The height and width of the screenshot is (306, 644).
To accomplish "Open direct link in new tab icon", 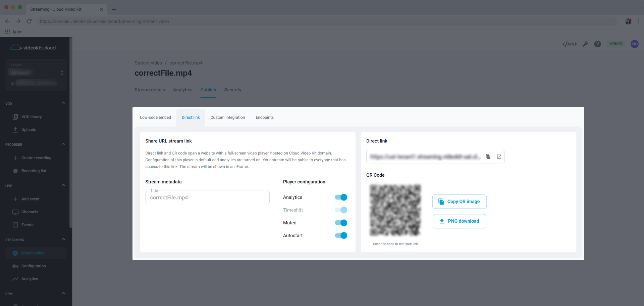I will 499,157.
